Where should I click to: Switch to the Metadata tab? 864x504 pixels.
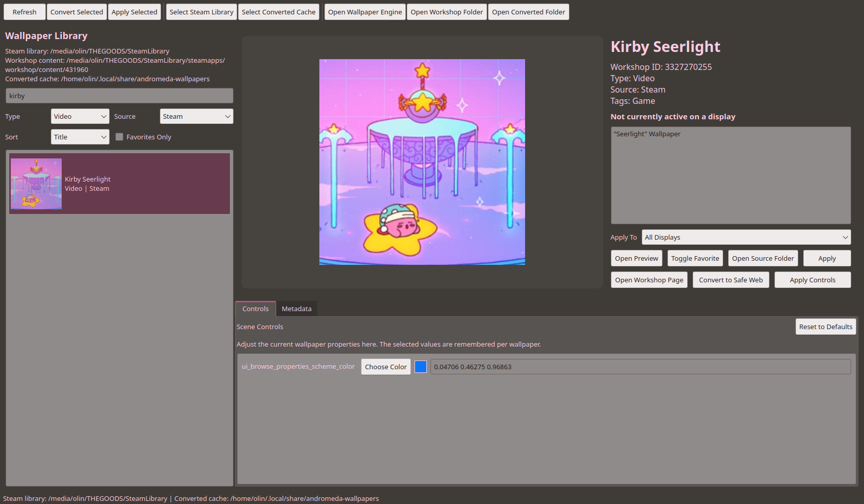click(x=297, y=309)
